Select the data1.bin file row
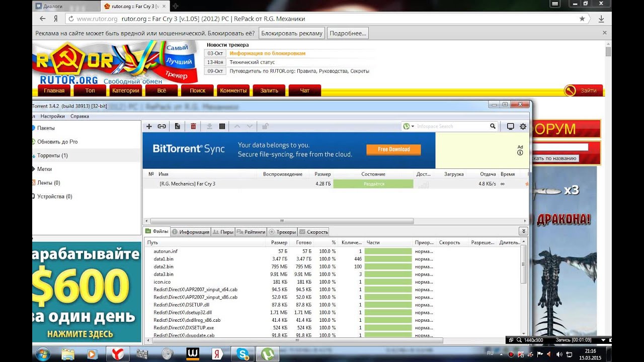Screen dimensions: 644x362 click(332, 259)
